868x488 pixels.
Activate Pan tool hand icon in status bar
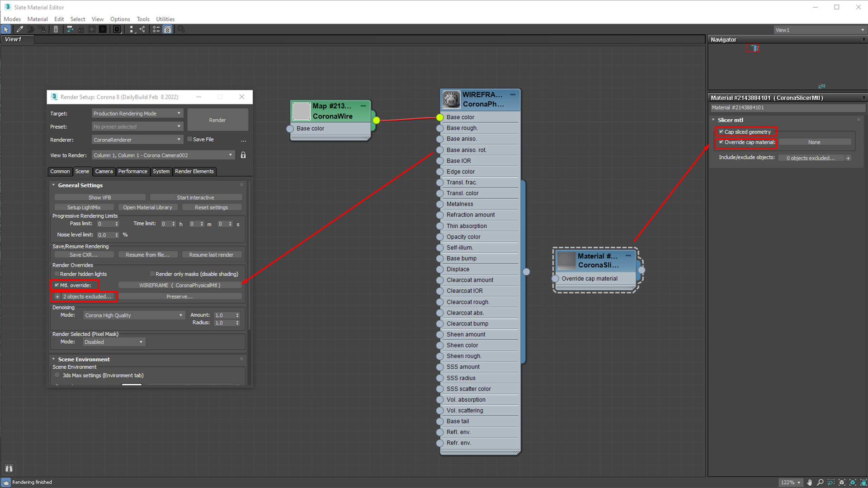pyautogui.click(x=809, y=482)
